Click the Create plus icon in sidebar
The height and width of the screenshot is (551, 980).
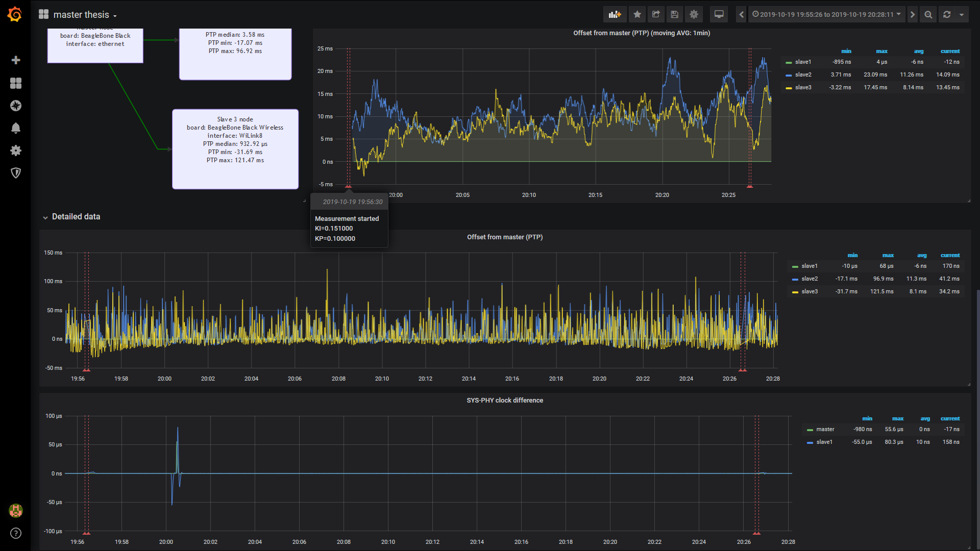click(16, 60)
